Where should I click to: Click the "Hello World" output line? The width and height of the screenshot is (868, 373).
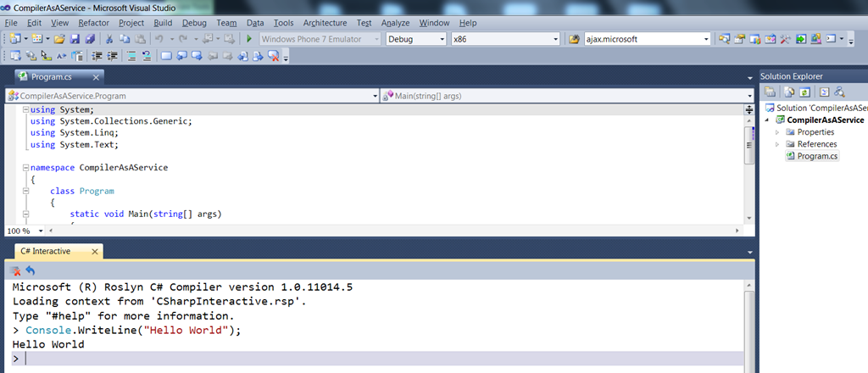(48, 344)
